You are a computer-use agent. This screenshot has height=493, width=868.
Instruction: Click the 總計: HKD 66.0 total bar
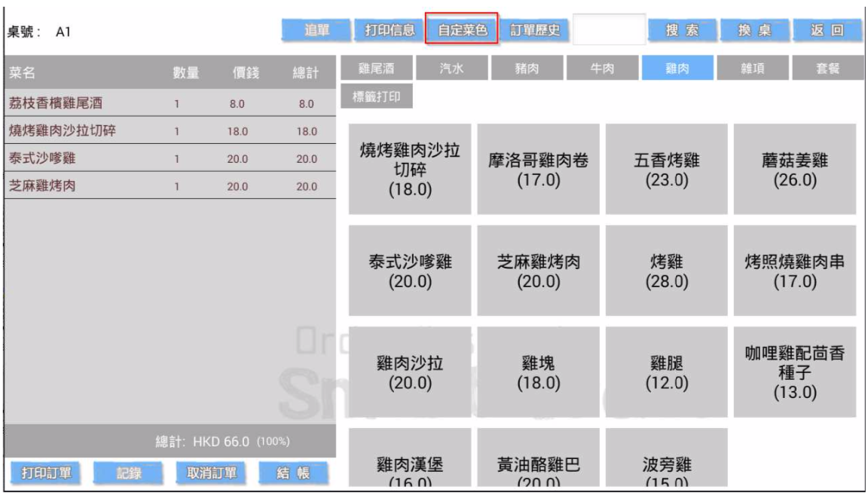[170, 441]
